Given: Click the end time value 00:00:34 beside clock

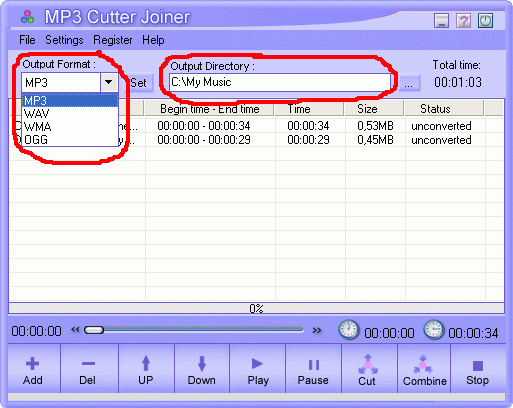Looking at the screenshot, I should [x=473, y=333].
